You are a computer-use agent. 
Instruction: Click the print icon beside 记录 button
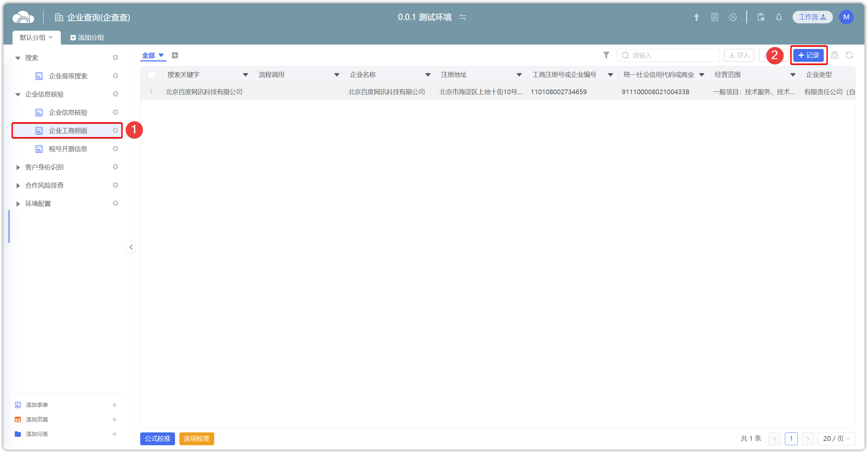(x=835, y=55)
